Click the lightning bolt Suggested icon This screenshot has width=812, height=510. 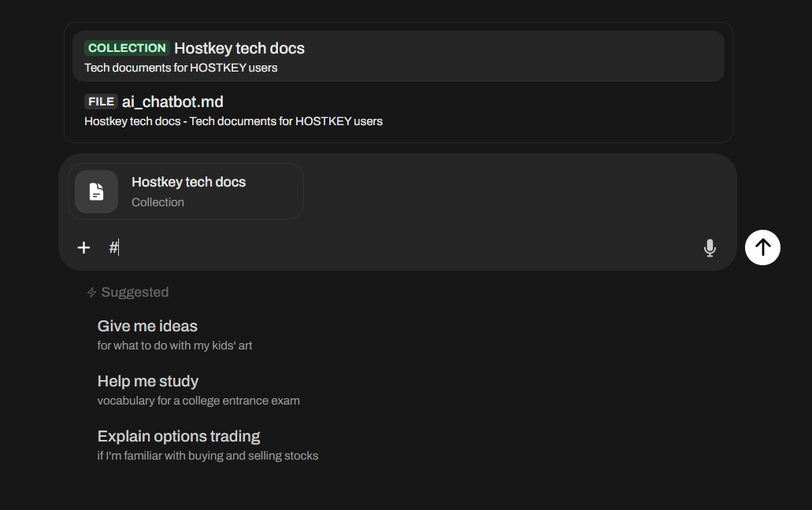point(91,293)
